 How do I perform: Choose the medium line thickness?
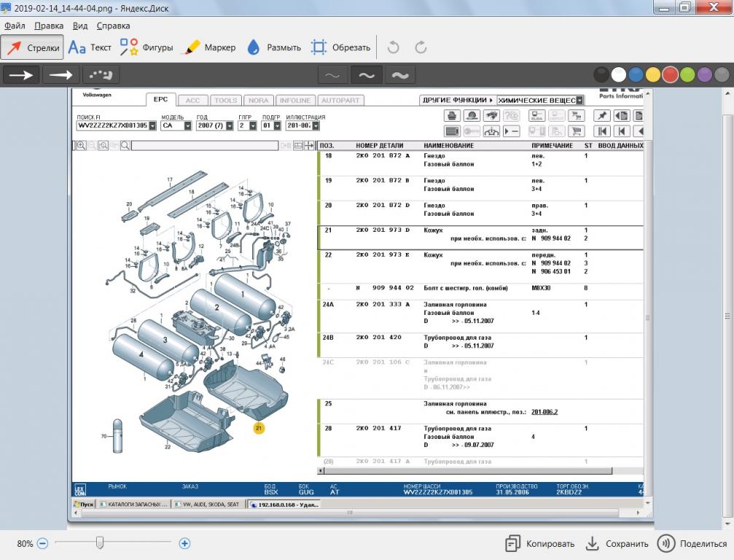(366, 75)
